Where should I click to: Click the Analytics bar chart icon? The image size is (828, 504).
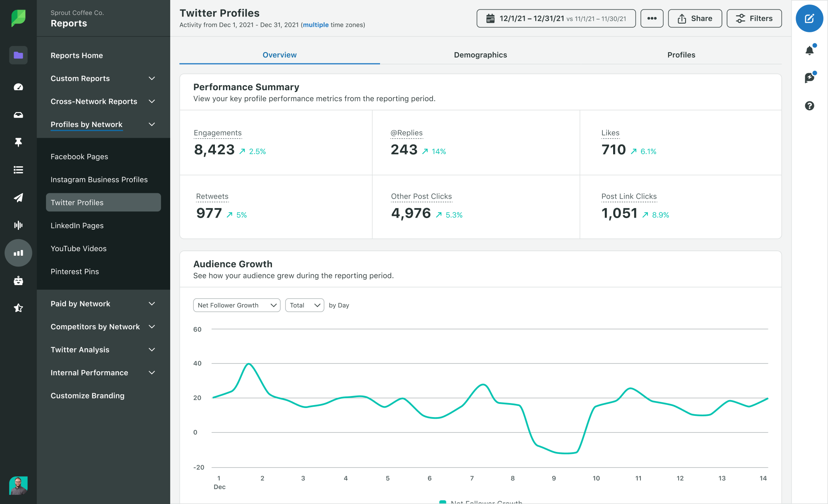tap(18, 251)
